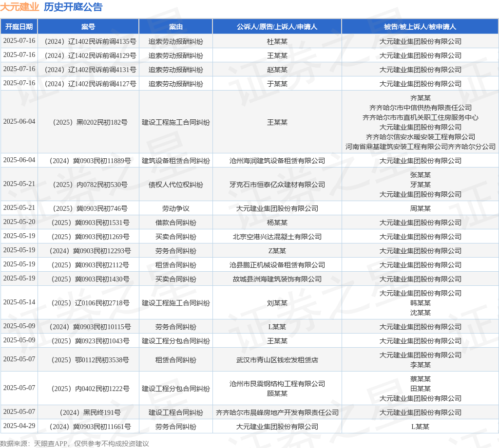Image resolution: width=499 pixels, height=448 pixels.
Task: Click plaintiff 赵某某
Action: 277,70
